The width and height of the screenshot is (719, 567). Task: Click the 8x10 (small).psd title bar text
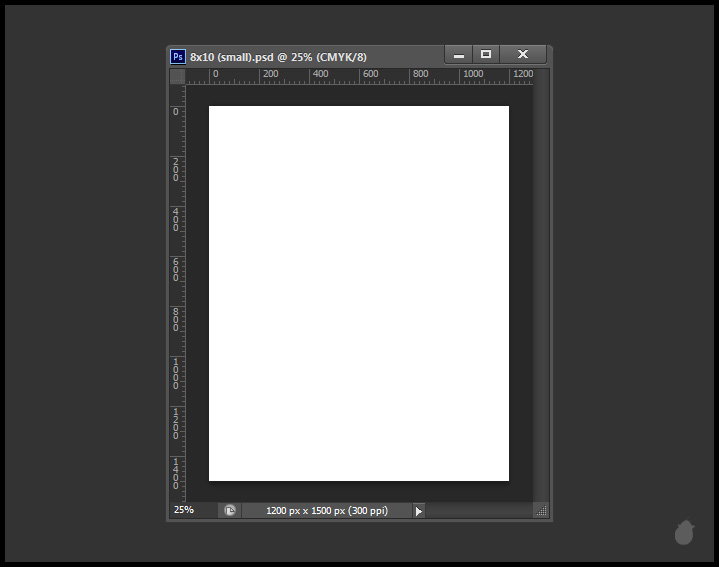[x=278, y=57]
